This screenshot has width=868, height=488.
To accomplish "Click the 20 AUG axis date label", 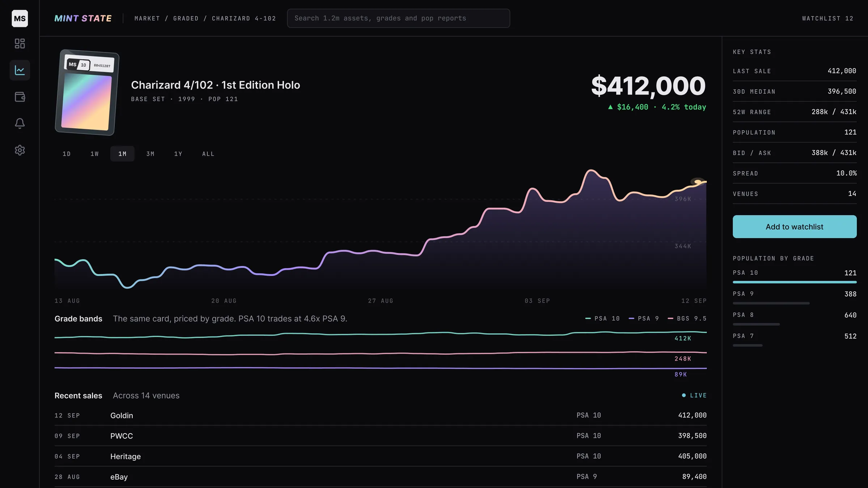I will click(224, 301).
